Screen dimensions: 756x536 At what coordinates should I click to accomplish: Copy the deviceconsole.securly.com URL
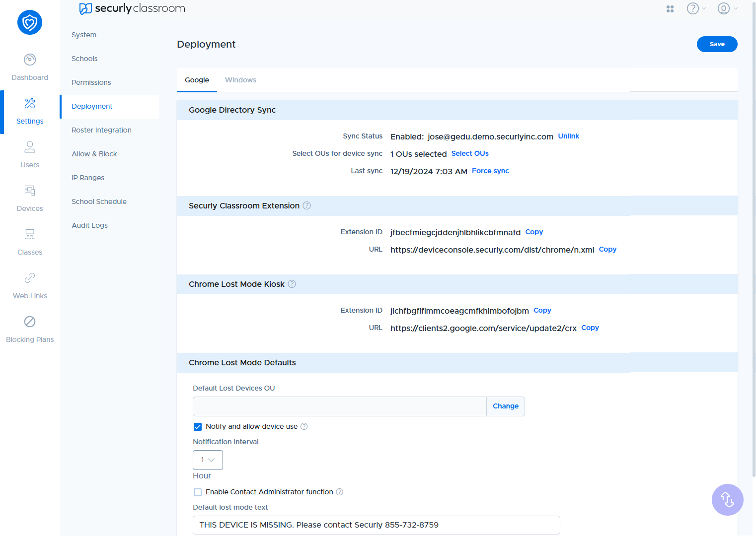607,249
